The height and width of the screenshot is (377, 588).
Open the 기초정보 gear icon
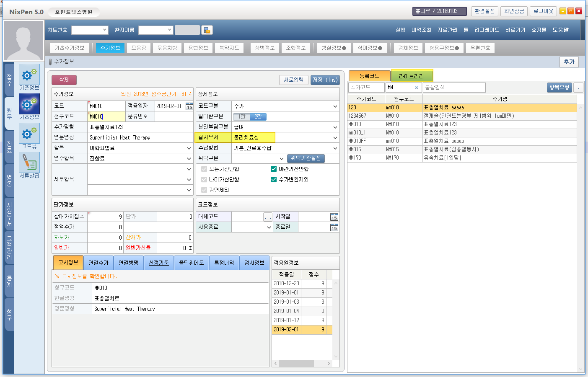coord(29,104)
